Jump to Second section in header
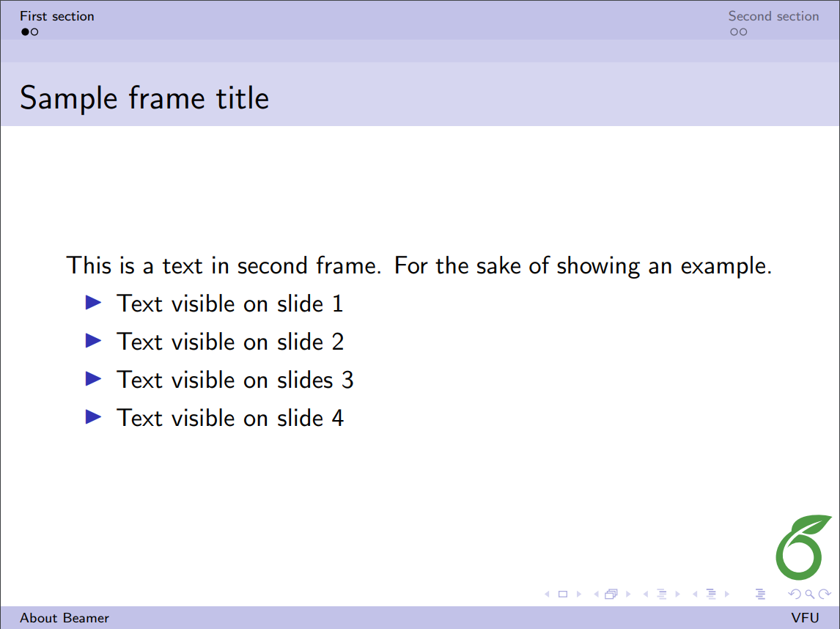 [773, 16]
